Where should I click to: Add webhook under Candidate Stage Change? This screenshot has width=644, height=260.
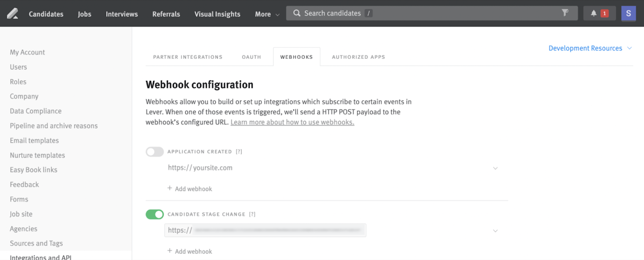point(190,251)
